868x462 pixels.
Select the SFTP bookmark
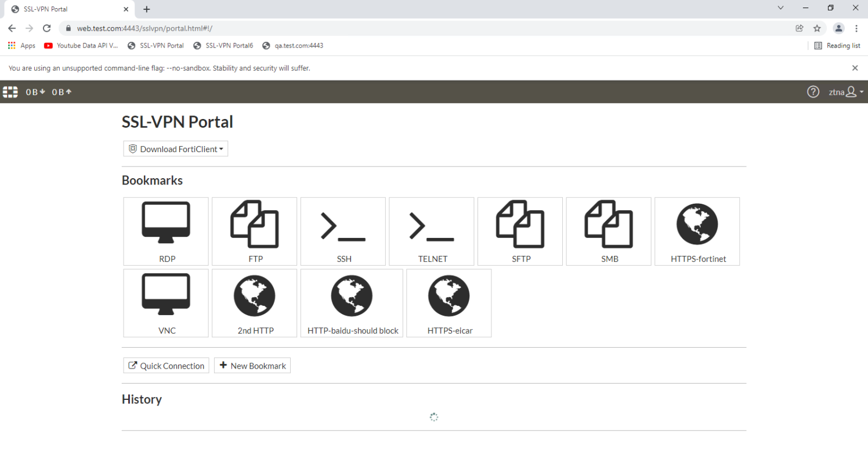pos(520,231)
